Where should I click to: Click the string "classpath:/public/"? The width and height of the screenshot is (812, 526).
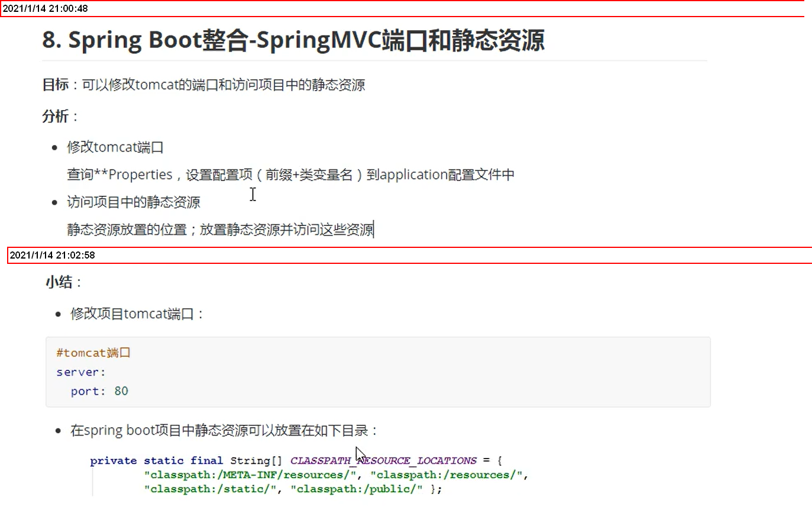[x=357, y=489]
